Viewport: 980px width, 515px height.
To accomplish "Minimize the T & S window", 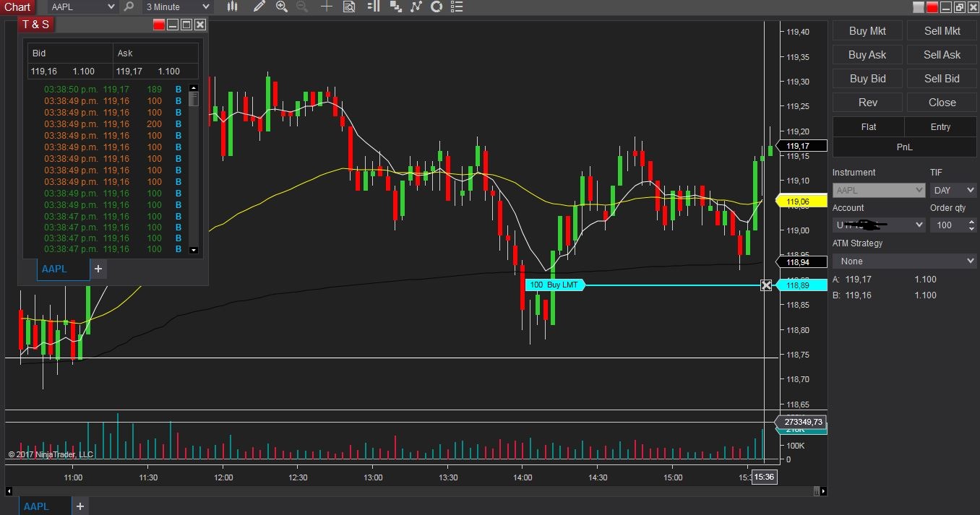I will pos(173,25).
